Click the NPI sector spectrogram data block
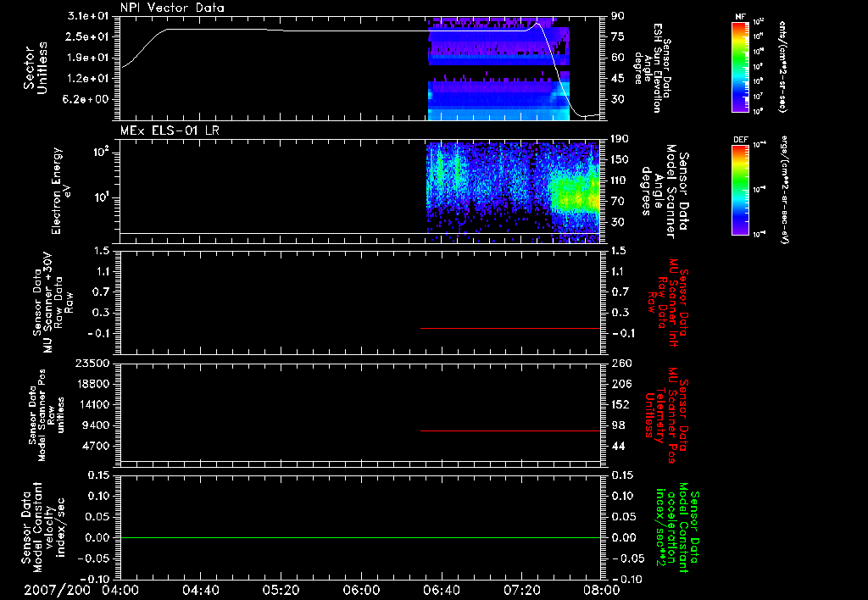The image size is (868, 600). point(498,69)
